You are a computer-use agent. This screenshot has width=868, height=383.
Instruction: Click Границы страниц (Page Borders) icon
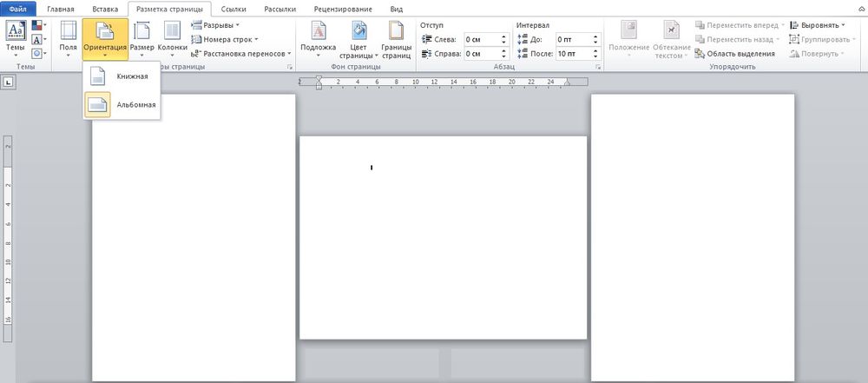(396, 38)
